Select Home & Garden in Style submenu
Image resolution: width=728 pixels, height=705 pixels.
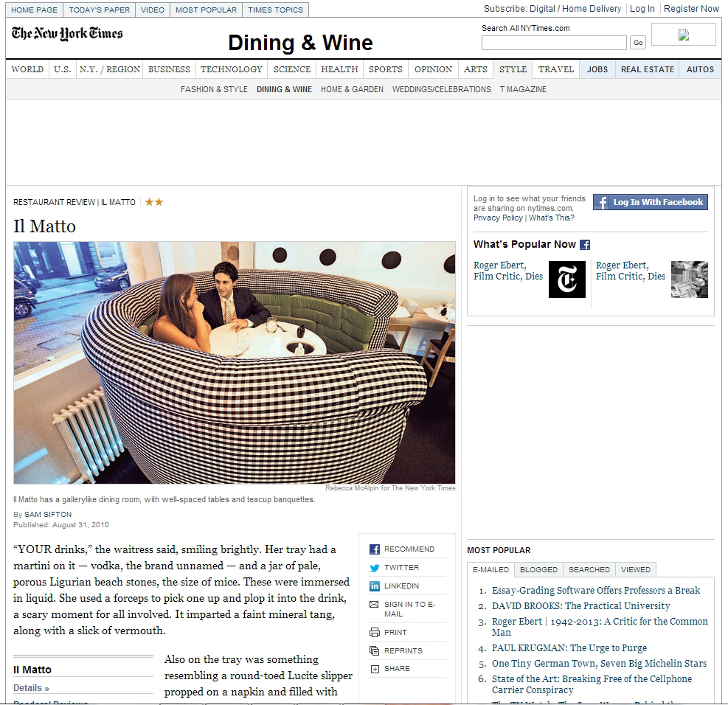(x=352, y=89)
